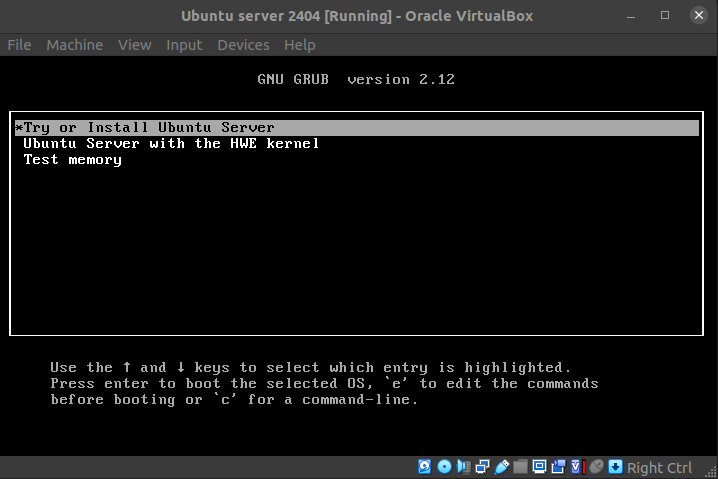Click the audio status icon
The image size is (718, 479).
coord(463,467)
